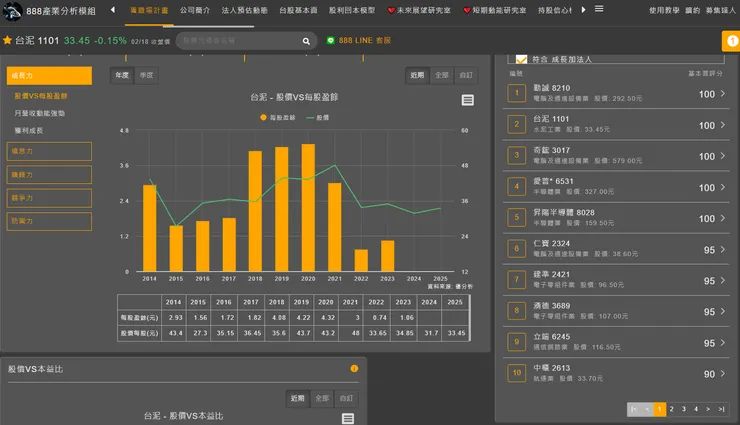The height and width of the screenshot is (425, 740).
Task: Expand details arrow for 勤誠 8210
Action: click(723, 94)
